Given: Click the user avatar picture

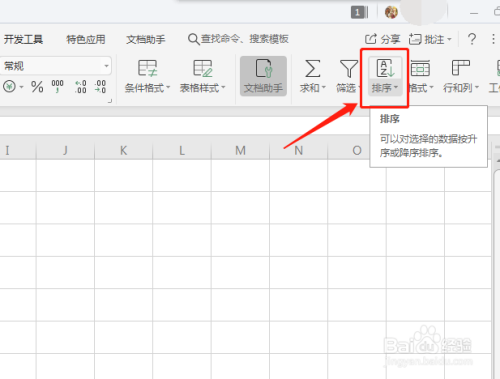Looking at the screenshot, I should [x=391, y=13].
